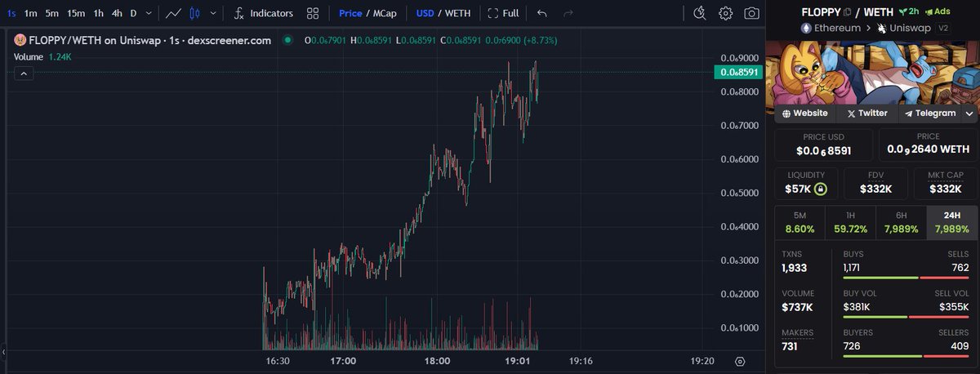
Task: Show prices in USD
Action: point(425,13)
